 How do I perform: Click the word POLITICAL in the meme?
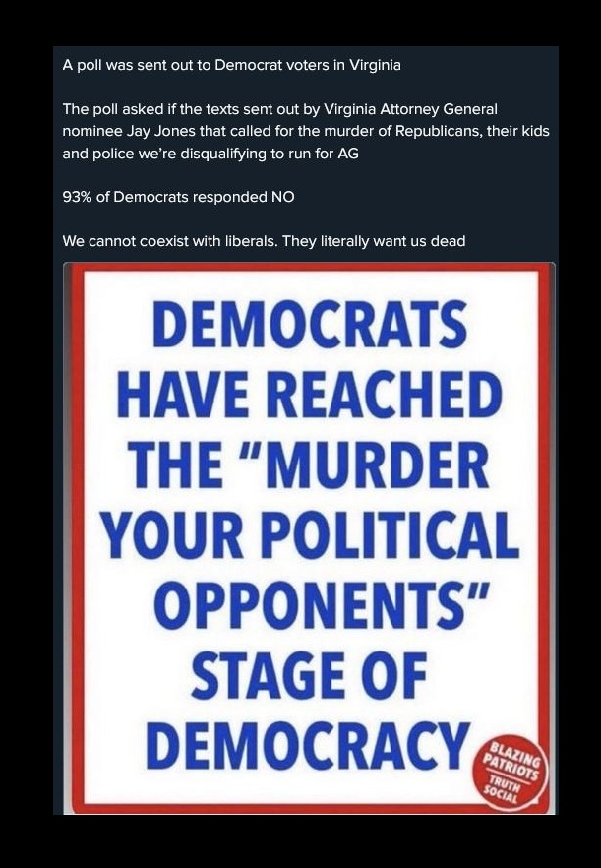394,534
